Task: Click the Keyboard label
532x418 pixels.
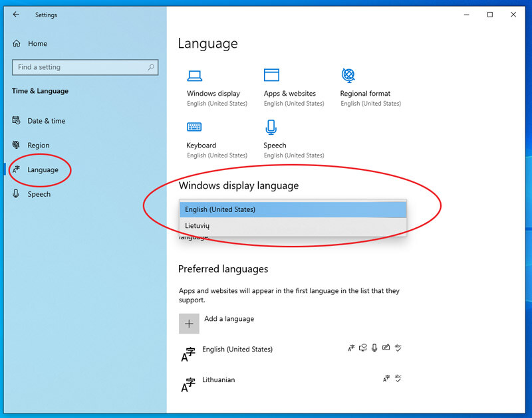Action: [x=201, y=145]
